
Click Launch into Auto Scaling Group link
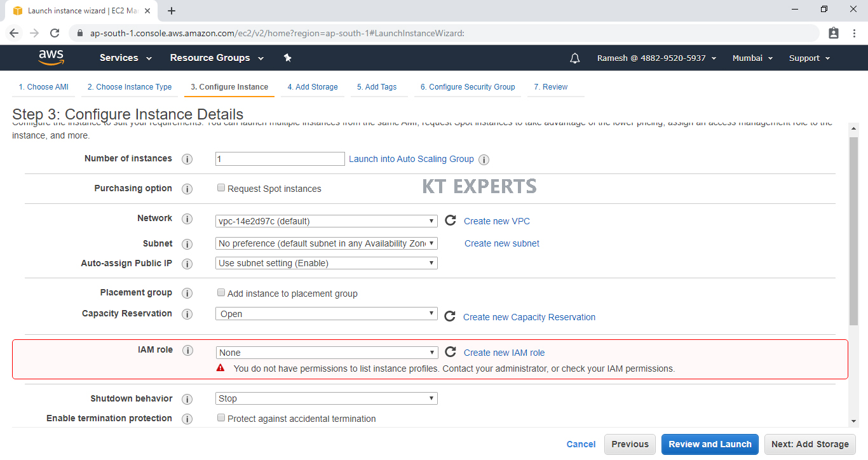point(411,159)
